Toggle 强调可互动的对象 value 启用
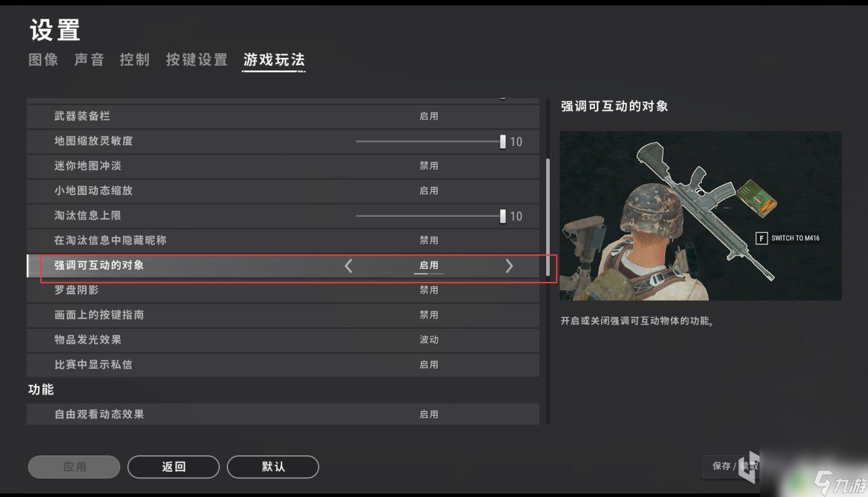868x497 pixels. pyautogui.click(x=429, y=265)
